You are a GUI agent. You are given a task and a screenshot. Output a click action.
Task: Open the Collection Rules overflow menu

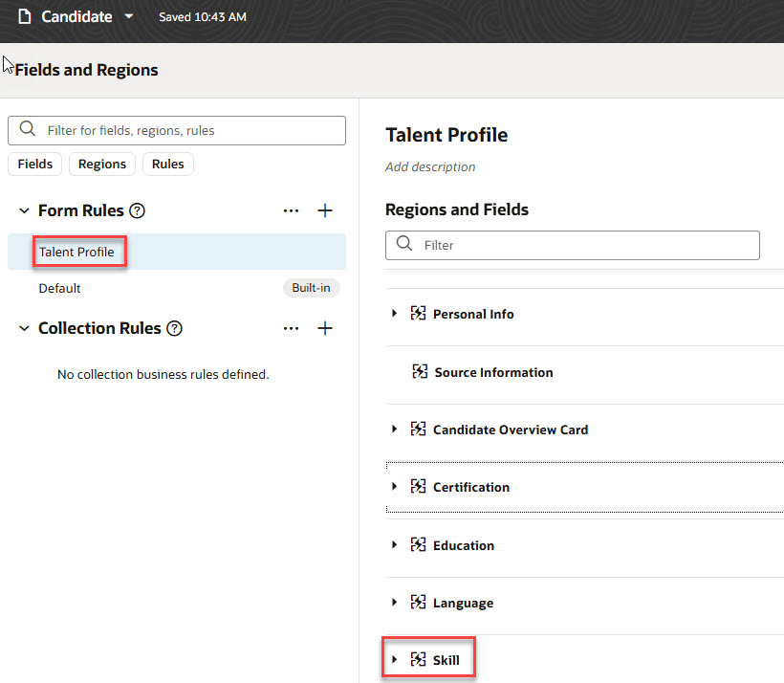[291, 327]
